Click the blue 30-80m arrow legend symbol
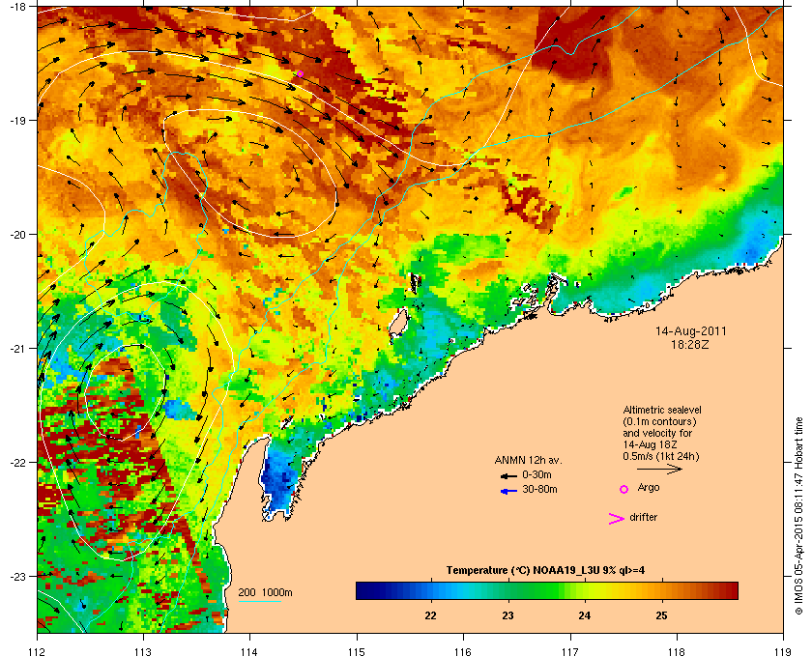The image size is (812, 657). coord(509,491)
